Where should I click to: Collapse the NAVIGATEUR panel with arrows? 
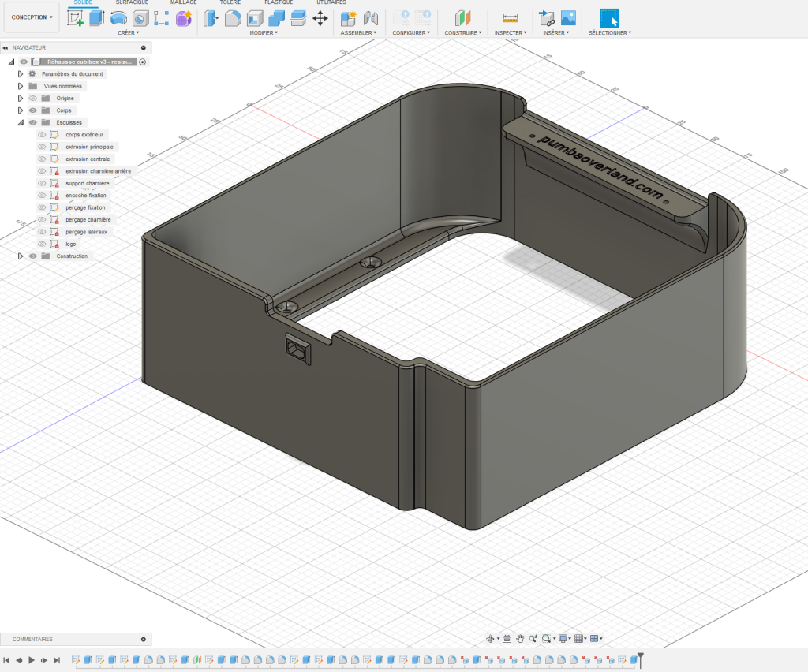tap(6, 47)
